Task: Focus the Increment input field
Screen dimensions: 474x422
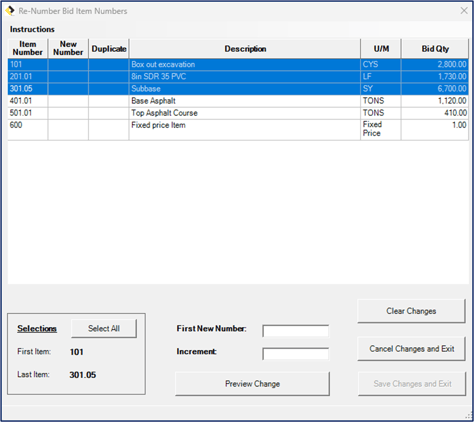Action: click(295, 354)
